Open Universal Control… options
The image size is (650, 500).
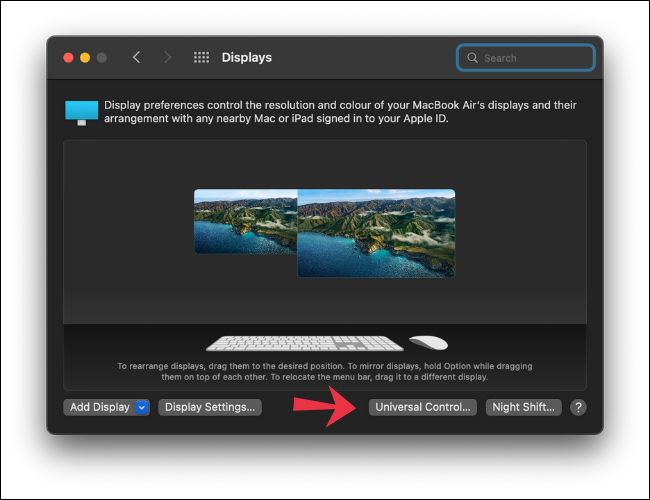point(423,407)
